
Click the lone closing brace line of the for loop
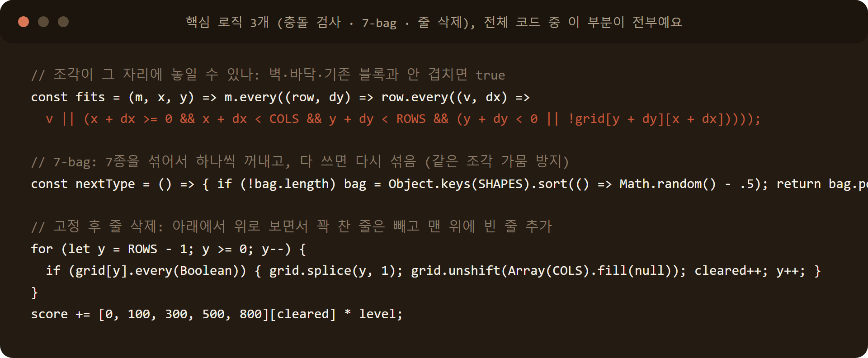tap(34, 292)
